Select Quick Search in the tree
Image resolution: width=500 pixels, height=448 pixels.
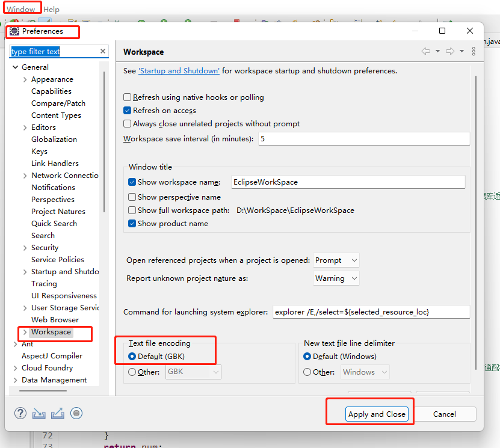pyautogui.click(x=54, y=223)
